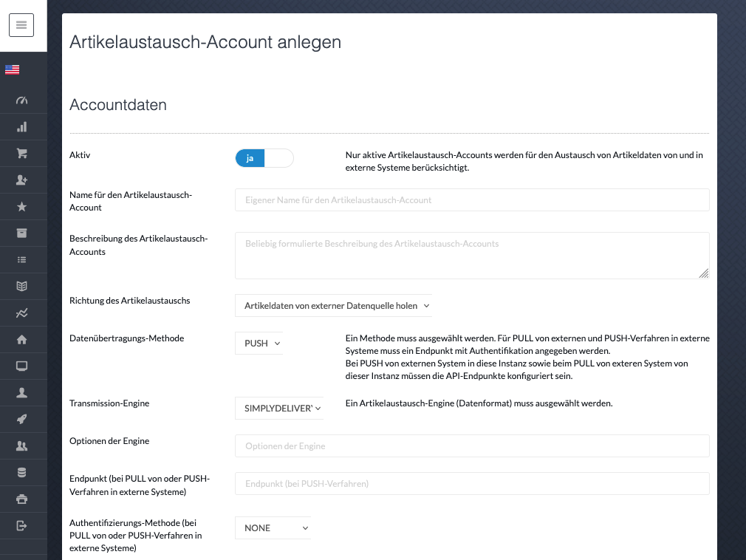Click the 'Artikelaustausch-Account anlegen' page heading
The height and width of the screenshot is (560, 746).
pyautogui.click(x=205, y=42)
